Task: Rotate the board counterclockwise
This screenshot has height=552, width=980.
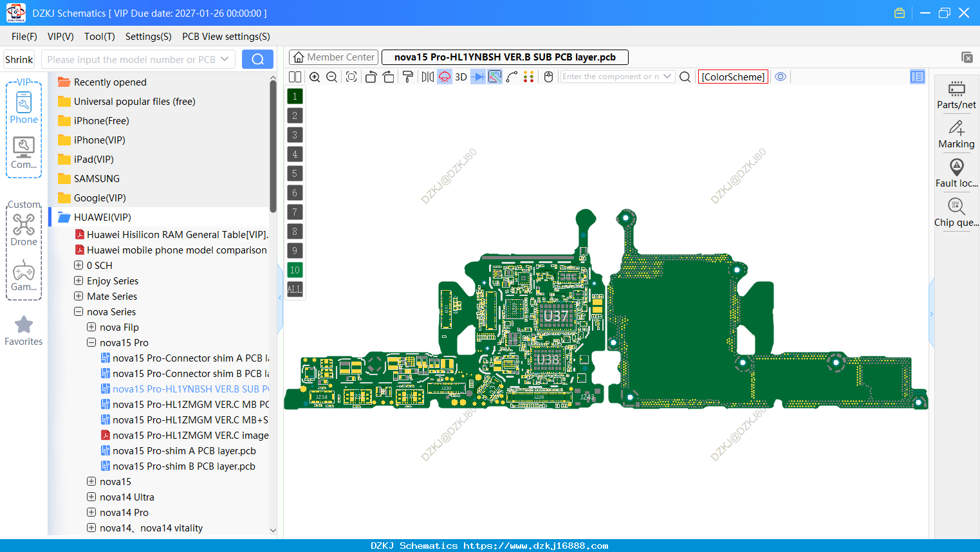Action: (371, 77)
